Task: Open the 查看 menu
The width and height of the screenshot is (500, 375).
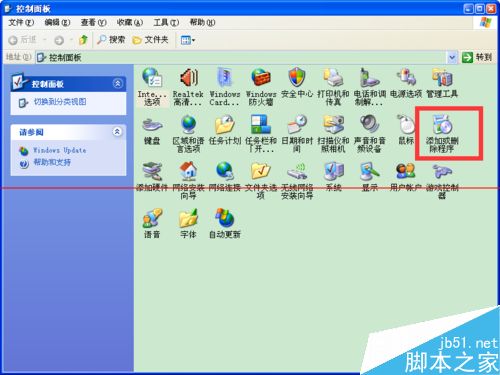Action: pyautogui.click(x=94, y=23)
